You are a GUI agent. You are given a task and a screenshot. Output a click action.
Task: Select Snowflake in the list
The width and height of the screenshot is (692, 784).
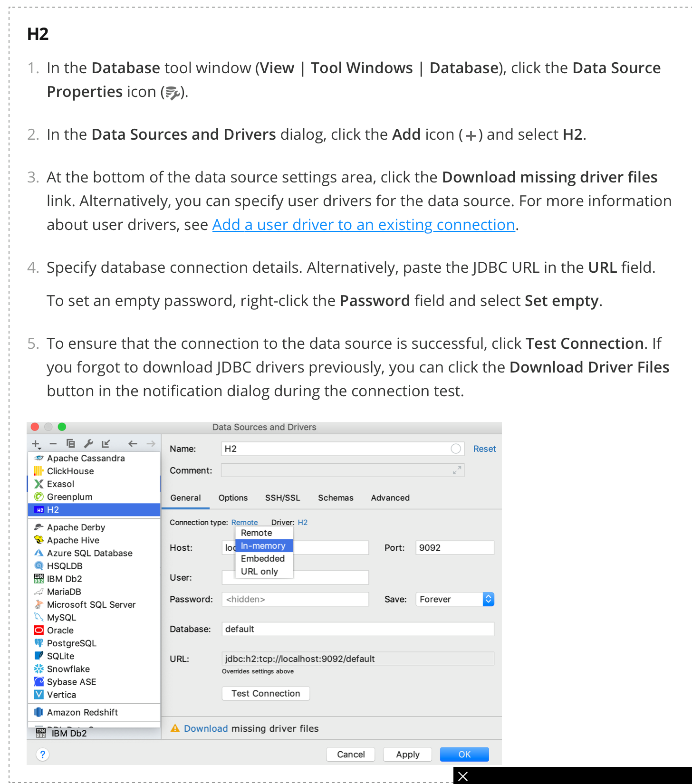(94, 669)
